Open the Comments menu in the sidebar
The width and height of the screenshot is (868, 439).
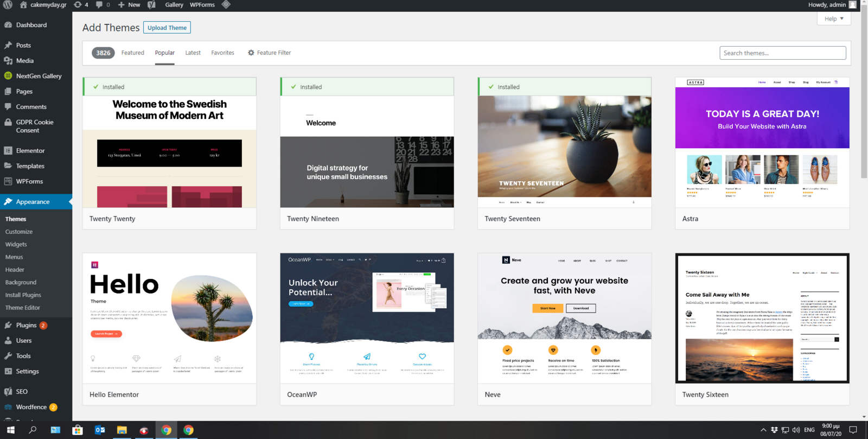coord(36,107)
